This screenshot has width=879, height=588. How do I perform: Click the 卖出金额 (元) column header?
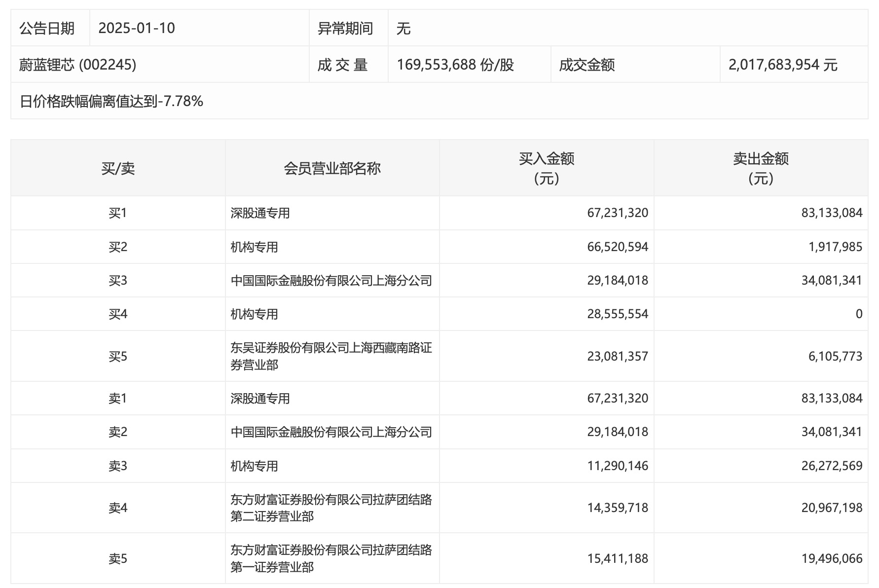pos(761,168)
